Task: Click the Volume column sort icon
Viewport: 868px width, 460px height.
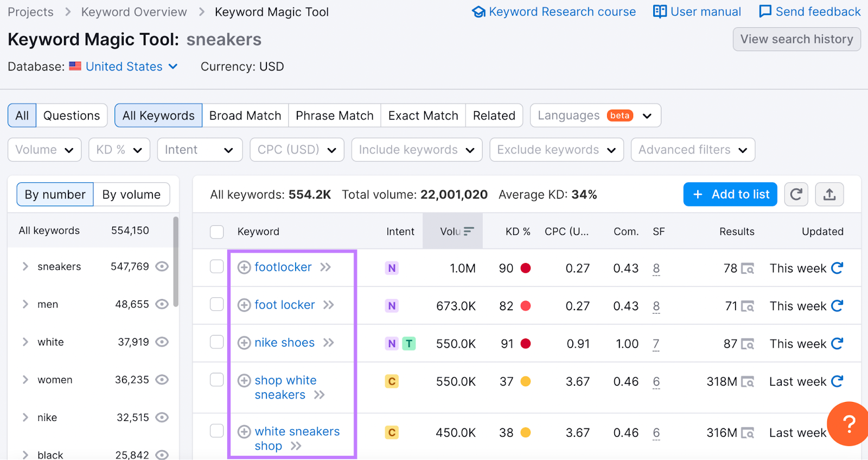Action: (469, 232)
